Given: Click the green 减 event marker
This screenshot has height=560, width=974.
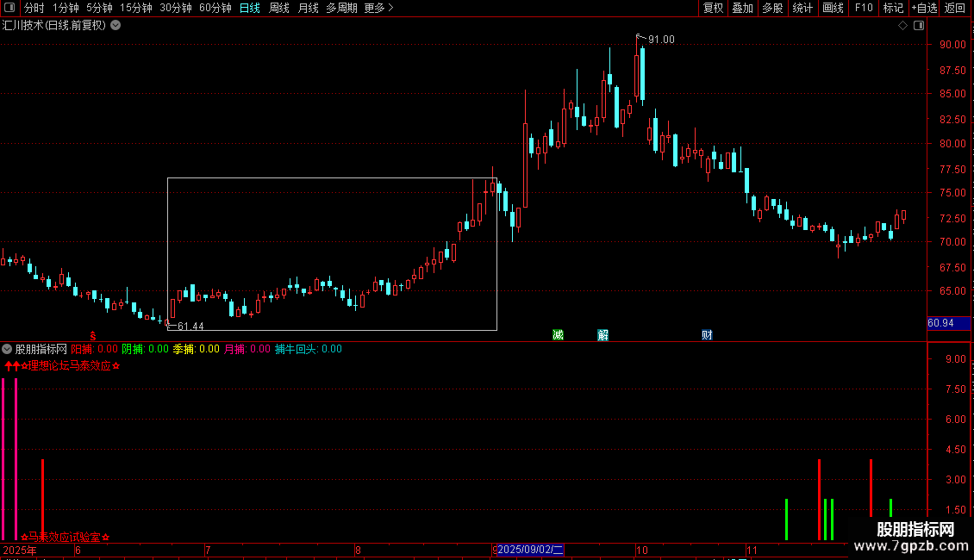Looking at the screenshot, I should (558, 335).
